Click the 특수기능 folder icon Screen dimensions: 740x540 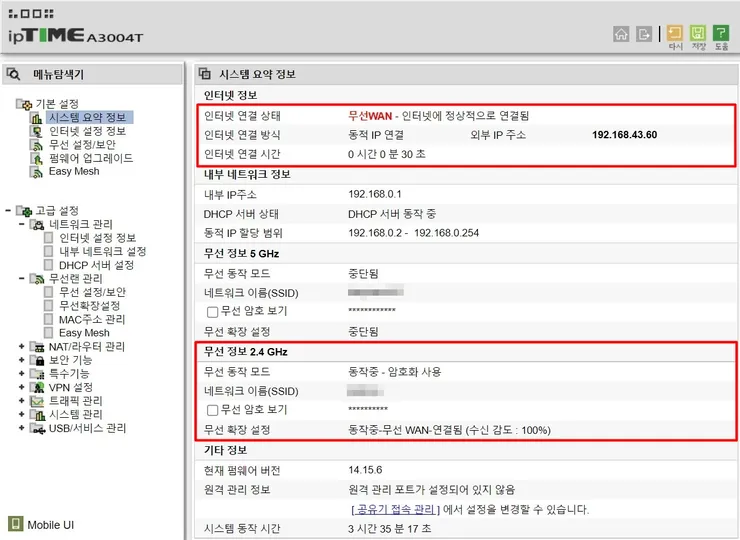[37, 374]
